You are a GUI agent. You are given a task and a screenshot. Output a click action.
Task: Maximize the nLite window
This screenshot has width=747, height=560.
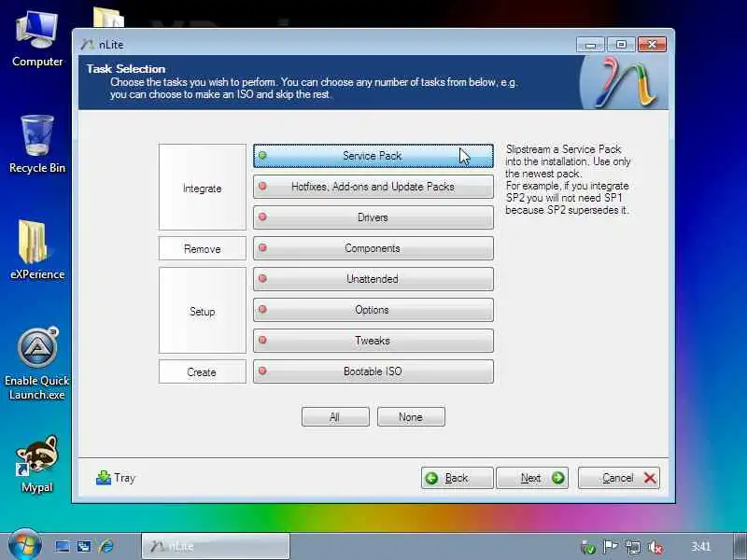621,45
